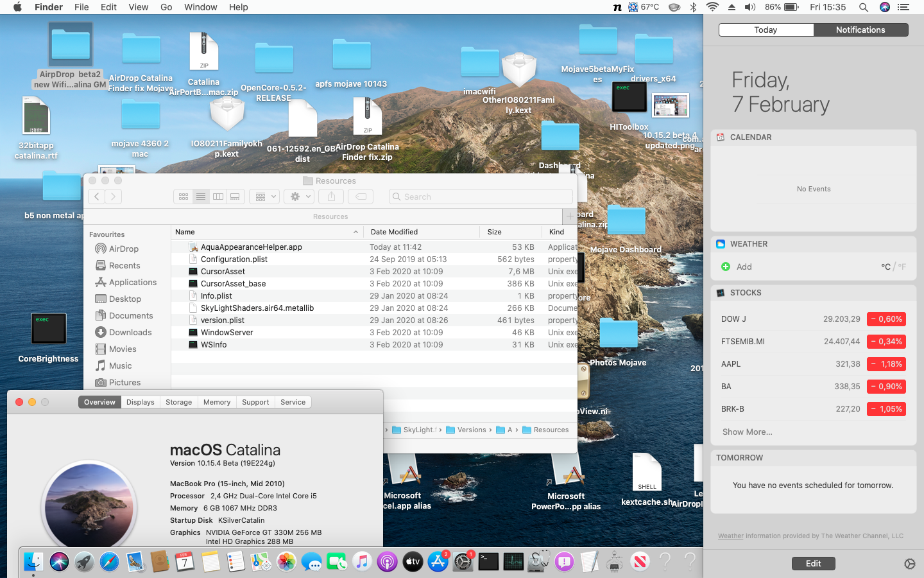Toggle AAPL change value badge
Viewport: 924px width, 578px height.
tap(886, 364)
